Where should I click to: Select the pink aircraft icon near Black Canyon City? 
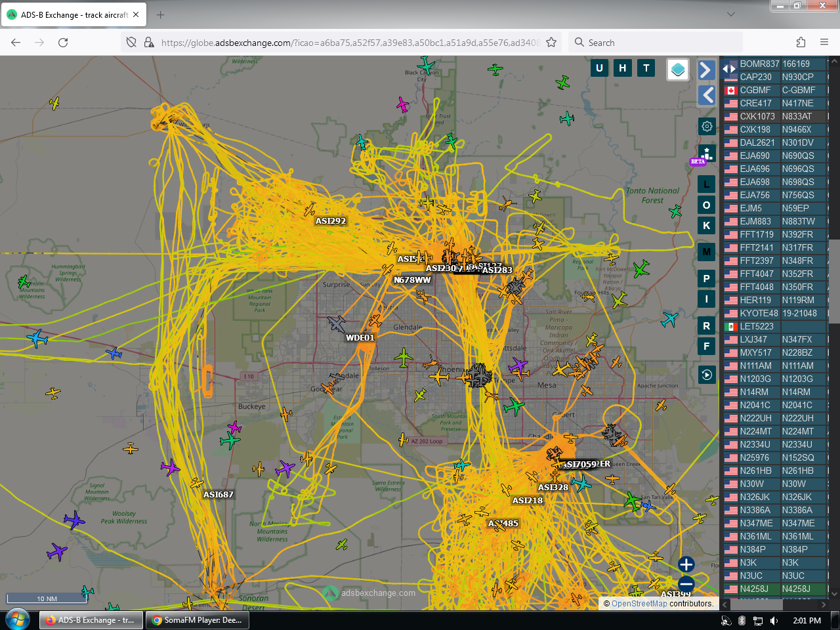(402, 104)
